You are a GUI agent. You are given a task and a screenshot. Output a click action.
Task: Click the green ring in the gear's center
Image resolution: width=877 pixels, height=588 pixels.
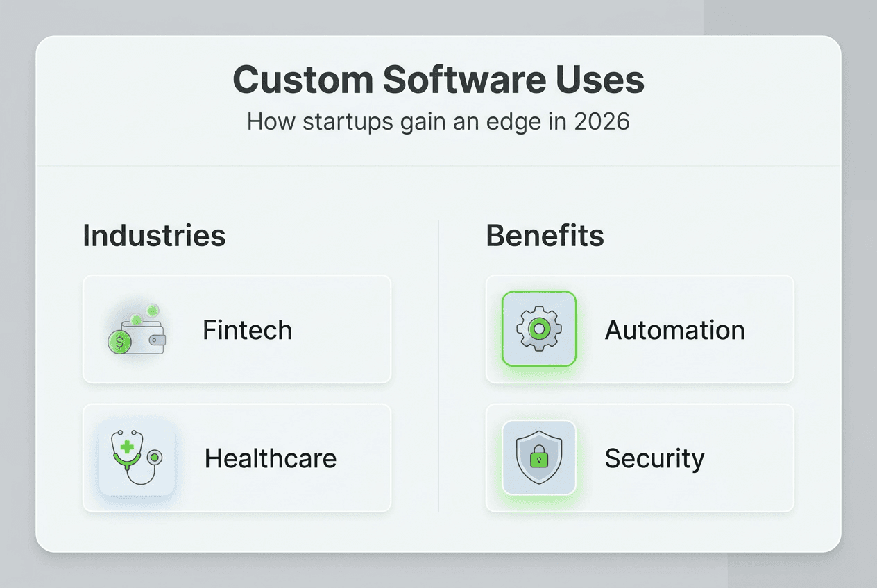pyautogui.click(x=539, y=329)
